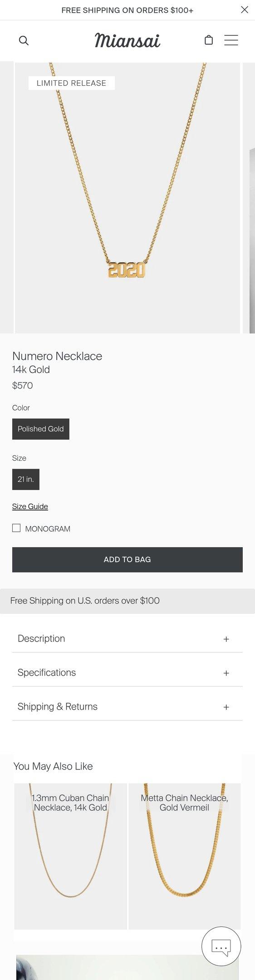The width and height of the screenshot is (255, 980).
Task: Expand the Shipping & Returns section
Action: pos(127,706)
